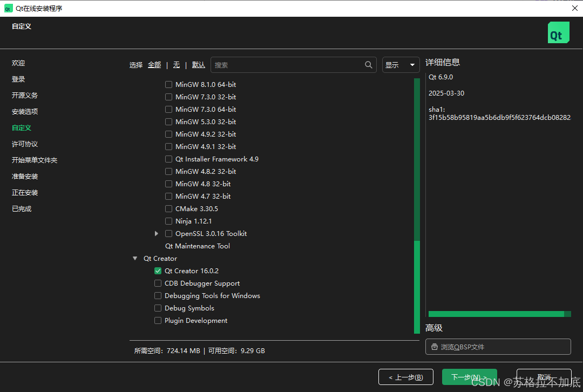This screenshot has width=583, height=392.
Task: Click the folder icon beside 浏览QBSP文件
Action: pos(434,347)
